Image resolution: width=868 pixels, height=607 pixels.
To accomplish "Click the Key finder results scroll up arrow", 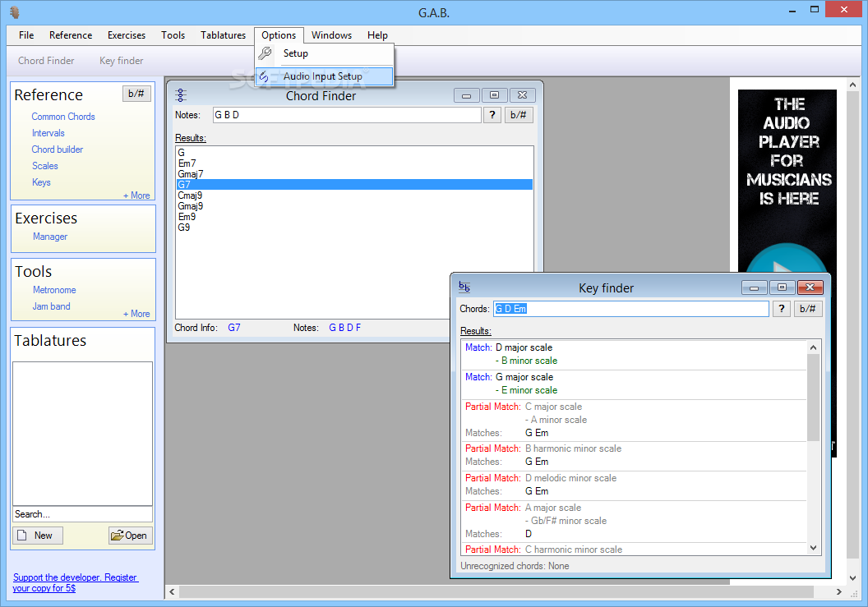I will point(813,347).
